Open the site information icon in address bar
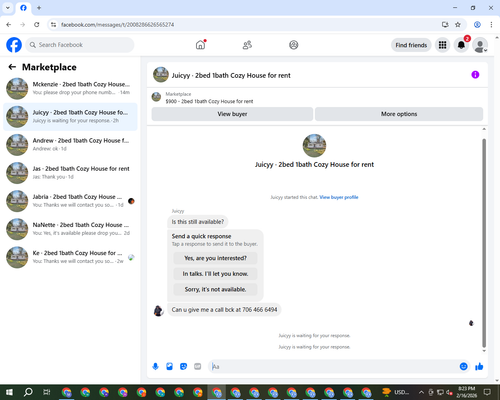 (53, 24)
